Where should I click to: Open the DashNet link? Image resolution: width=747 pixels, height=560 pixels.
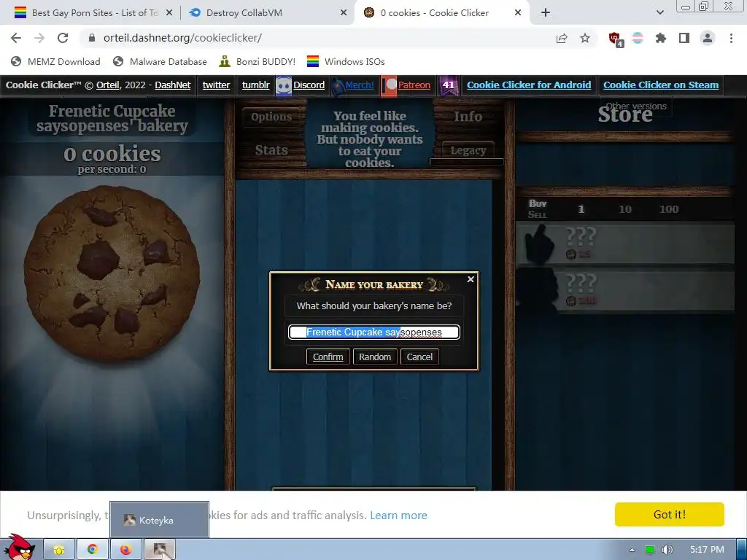tap(172, 85)
